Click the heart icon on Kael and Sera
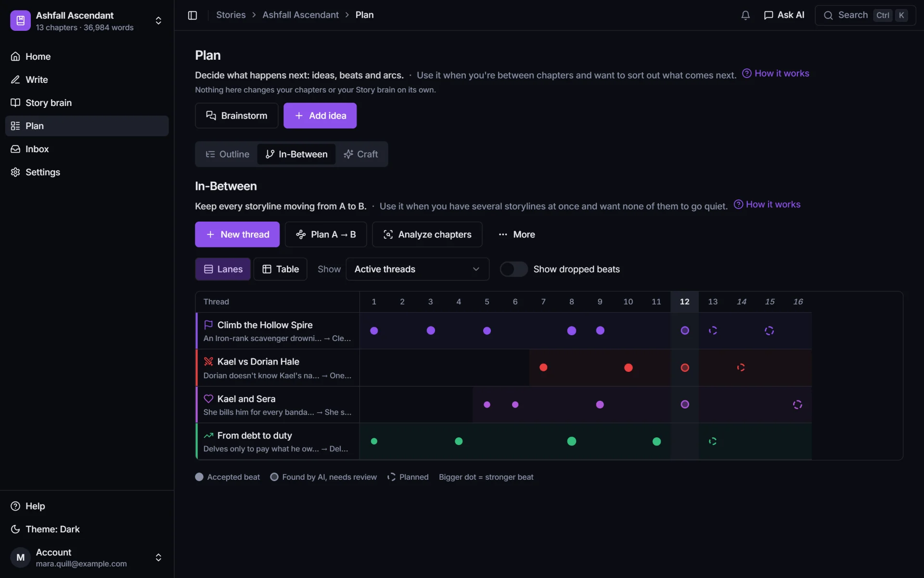The height and width of the screenshot is (578, 924). tap(208, 399)
